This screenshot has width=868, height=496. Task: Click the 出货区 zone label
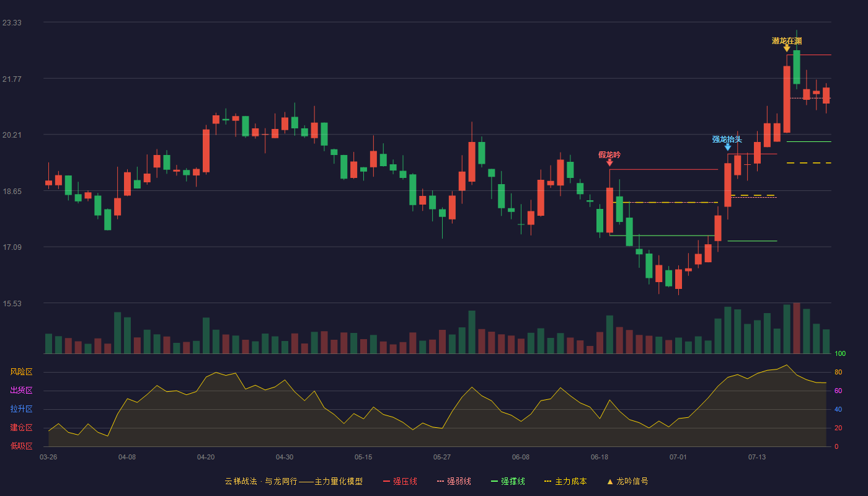point(21,391)
